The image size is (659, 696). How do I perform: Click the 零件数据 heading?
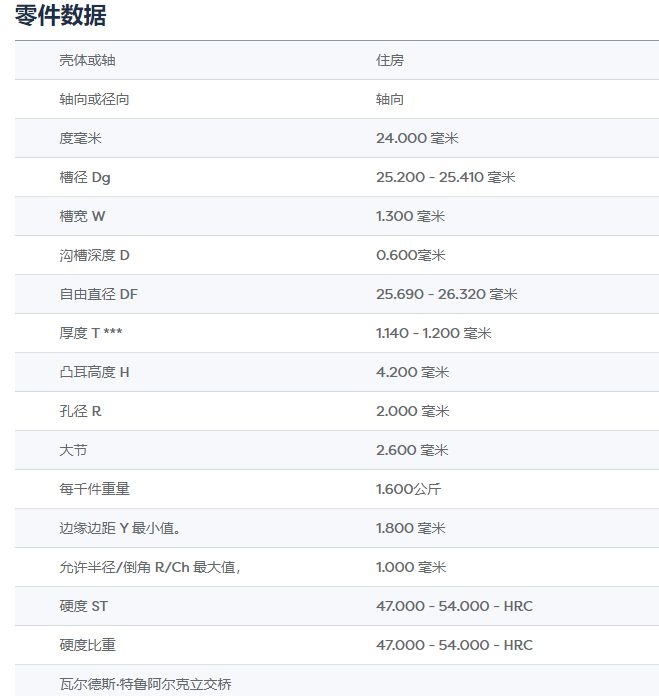pyautogui.click(x=61, y=17)
